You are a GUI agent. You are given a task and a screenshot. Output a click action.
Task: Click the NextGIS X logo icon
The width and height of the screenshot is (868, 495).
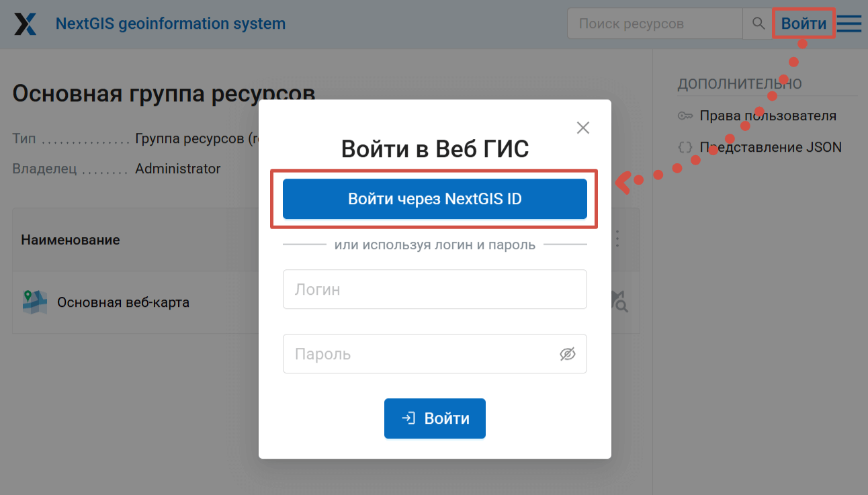(x=26, y=24)
